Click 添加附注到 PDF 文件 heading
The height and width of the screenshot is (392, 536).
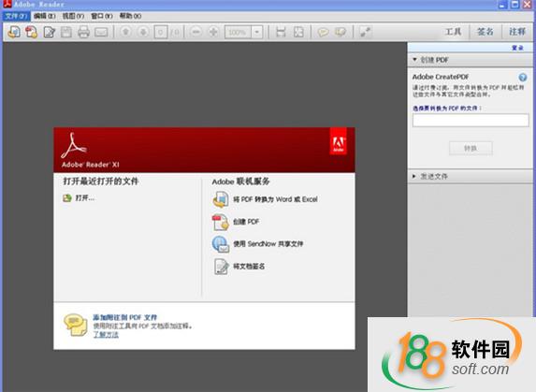(x=125, y=317)
